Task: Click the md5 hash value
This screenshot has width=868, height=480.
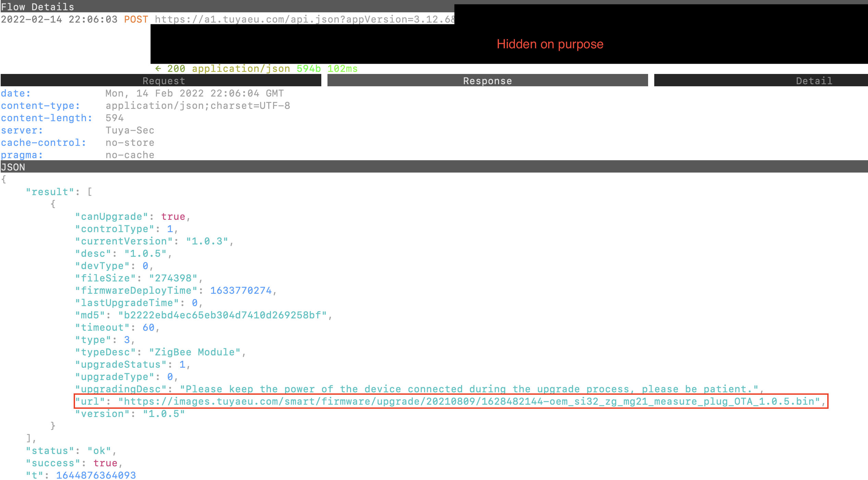Action: (x=223, y=315)
